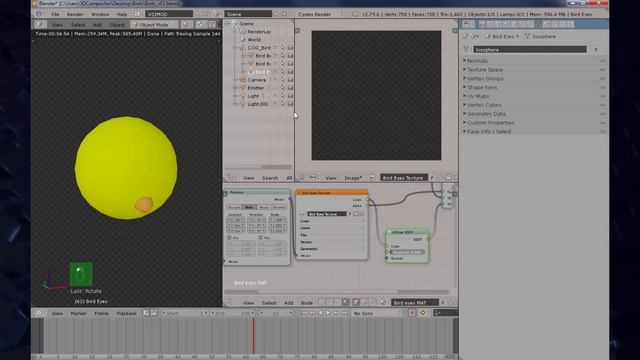Click the pivot point icon in viewport header

[200, 25]
